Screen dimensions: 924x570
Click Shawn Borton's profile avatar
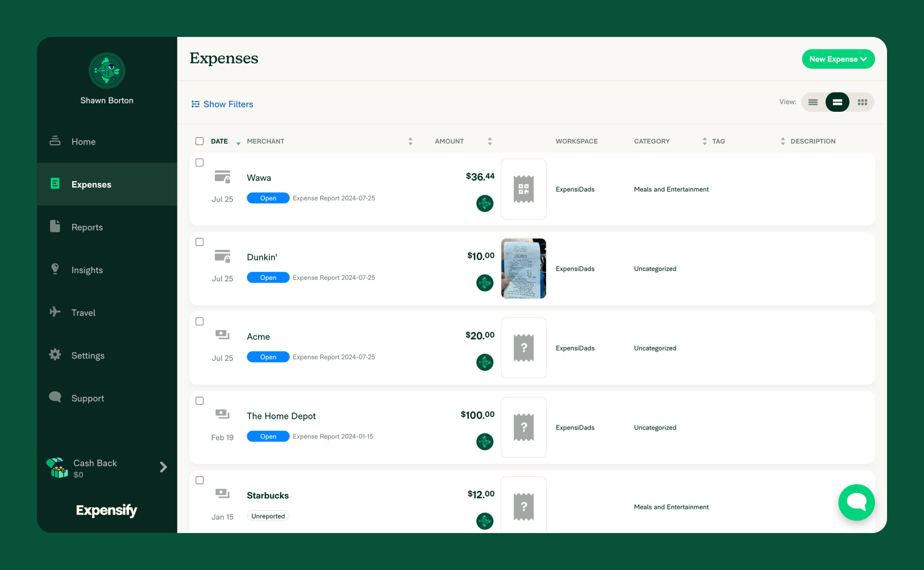point(107,71)
